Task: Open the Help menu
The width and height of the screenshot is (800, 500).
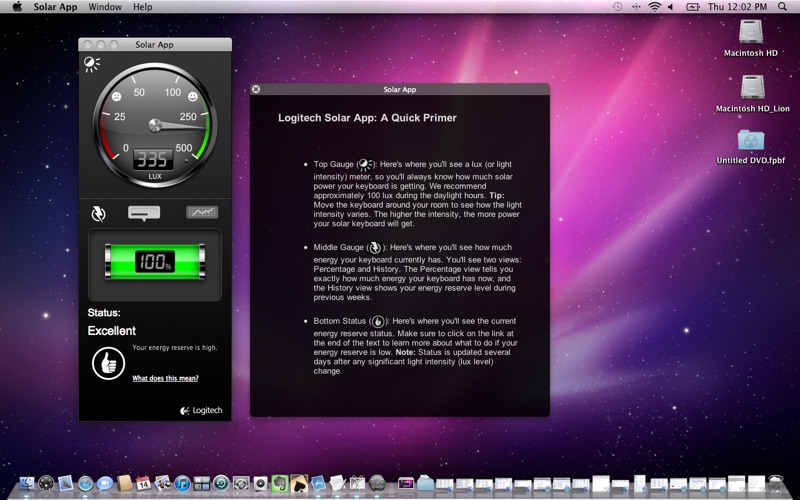Action: click(x=143, y=7)
